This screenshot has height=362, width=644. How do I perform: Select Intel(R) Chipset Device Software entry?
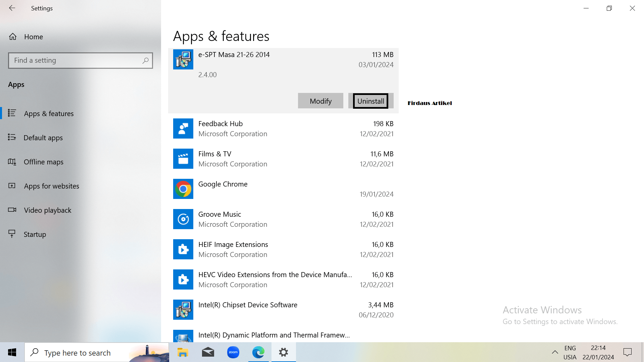click(248, 305)
